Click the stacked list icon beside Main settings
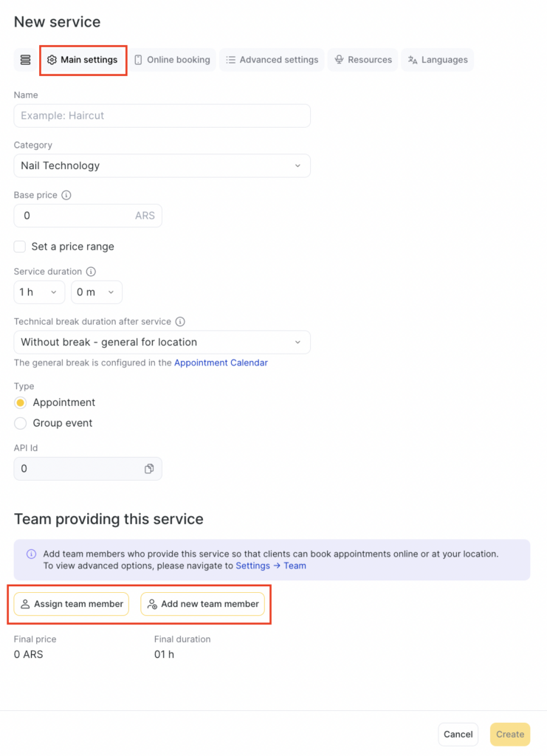The height and width of the screenshot is (756, 547). tap(26, 60)
